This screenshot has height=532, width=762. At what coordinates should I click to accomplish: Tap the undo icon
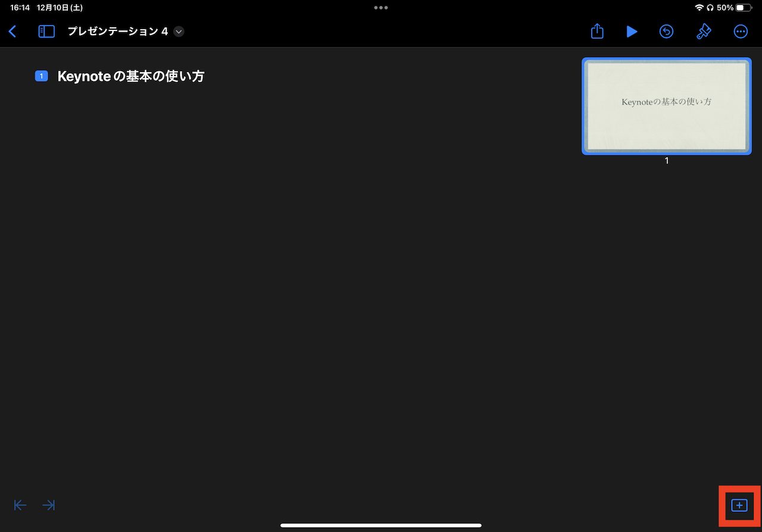point(667,32)
